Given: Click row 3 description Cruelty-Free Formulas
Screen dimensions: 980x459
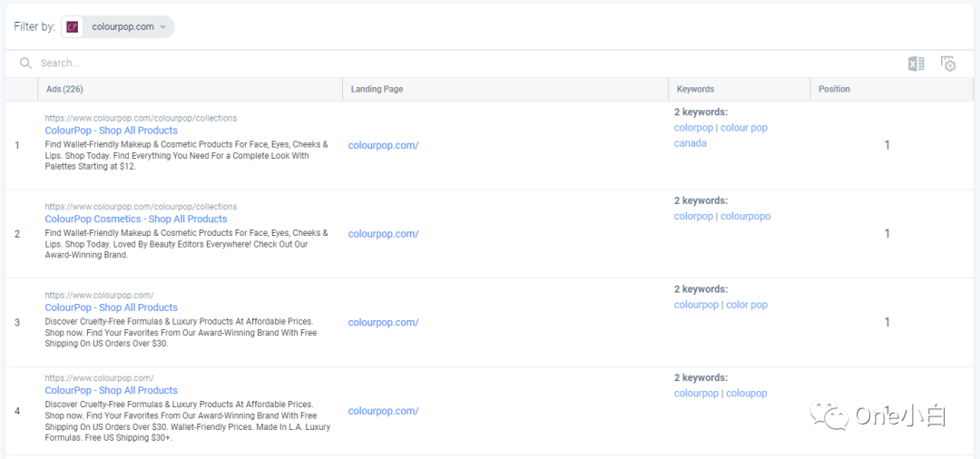Looking at the screenshot, I should point(181,333).
